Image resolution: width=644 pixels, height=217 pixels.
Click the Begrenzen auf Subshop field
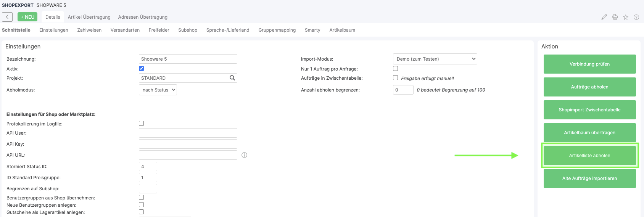tap(148, 189)
